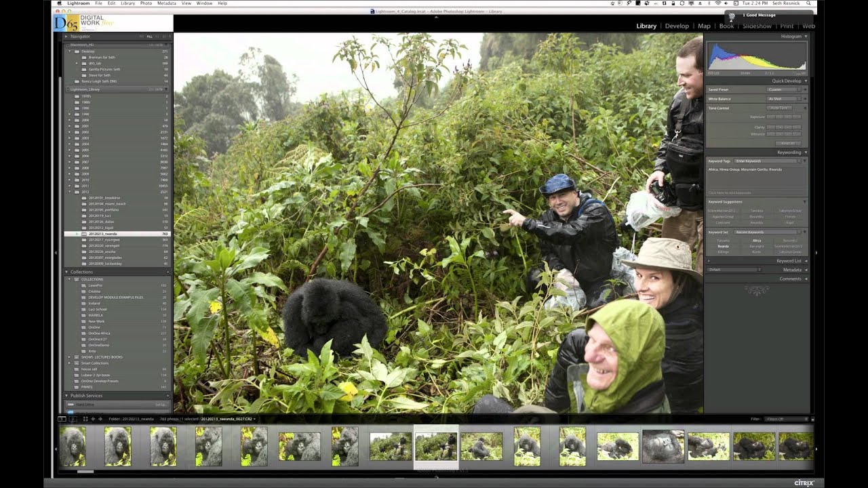Viewport: 868px width, 488px height.
Task: Switch to the Develop module
Action: tap(677, 26)
